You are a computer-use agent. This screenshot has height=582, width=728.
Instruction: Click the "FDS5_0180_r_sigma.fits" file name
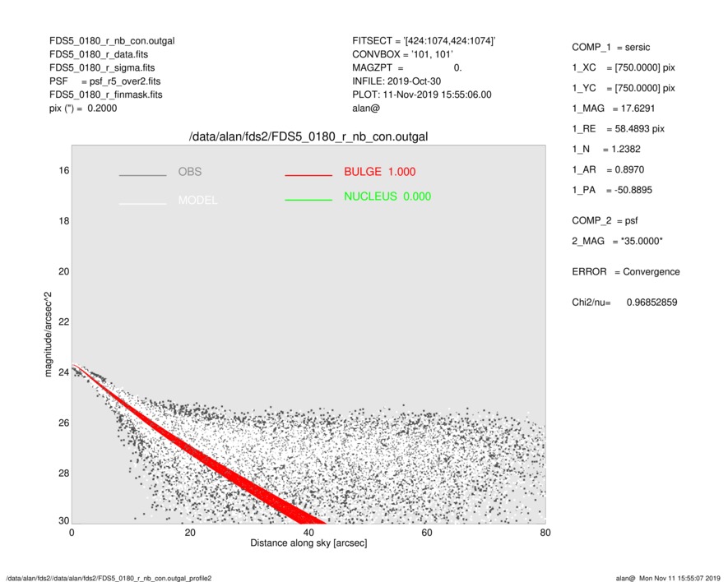102,67
